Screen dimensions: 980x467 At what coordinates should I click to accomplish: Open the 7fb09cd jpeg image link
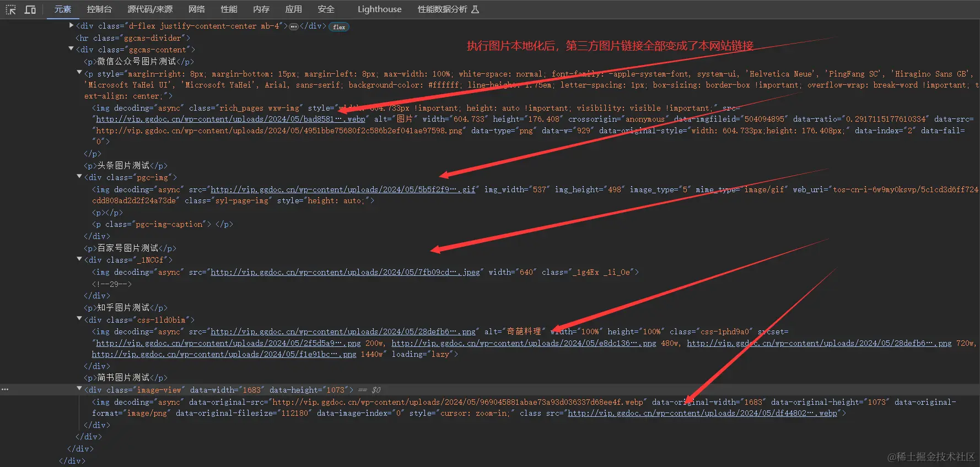pos(345,273)
